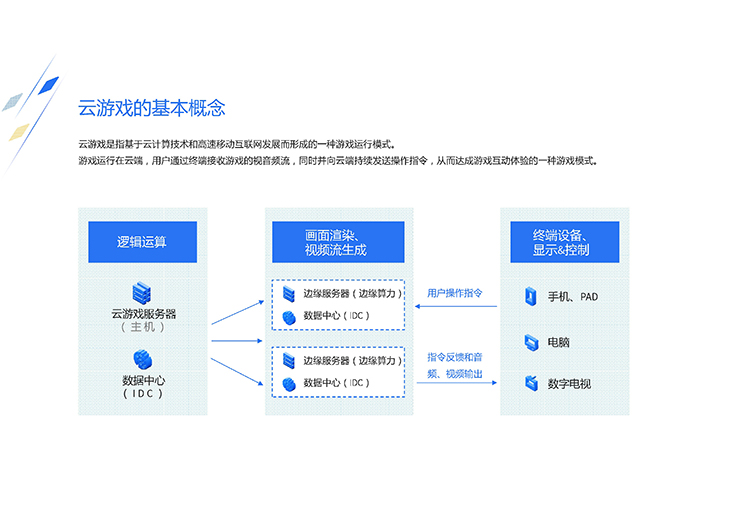736x520 pixels.
Task: Click the upper 边缘服务器 server icon
Action: 289,294
